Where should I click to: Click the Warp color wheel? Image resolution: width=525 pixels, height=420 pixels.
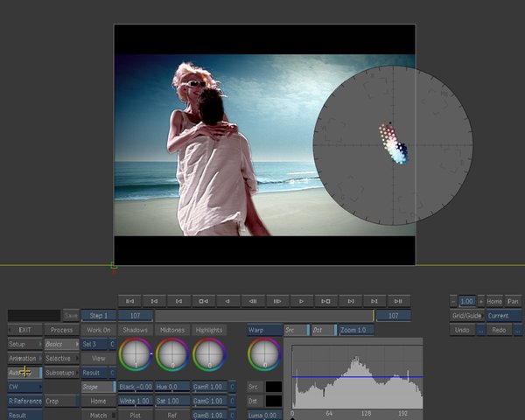[x=263, y=354]
